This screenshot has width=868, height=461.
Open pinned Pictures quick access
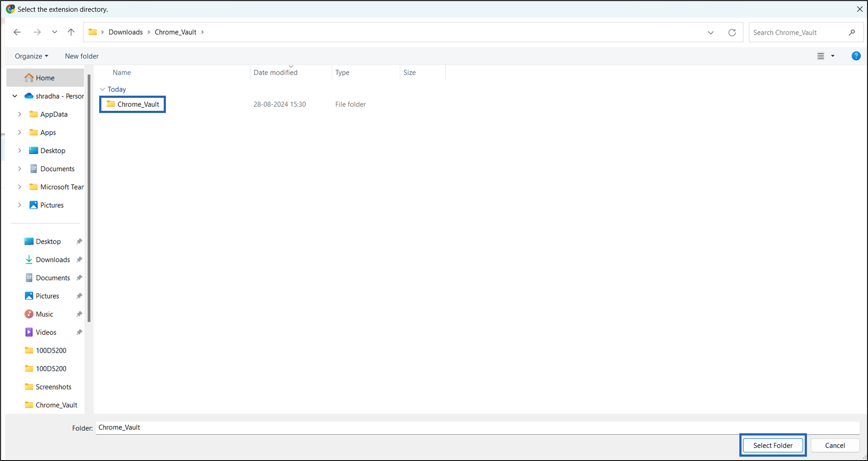tap(42, 296)
